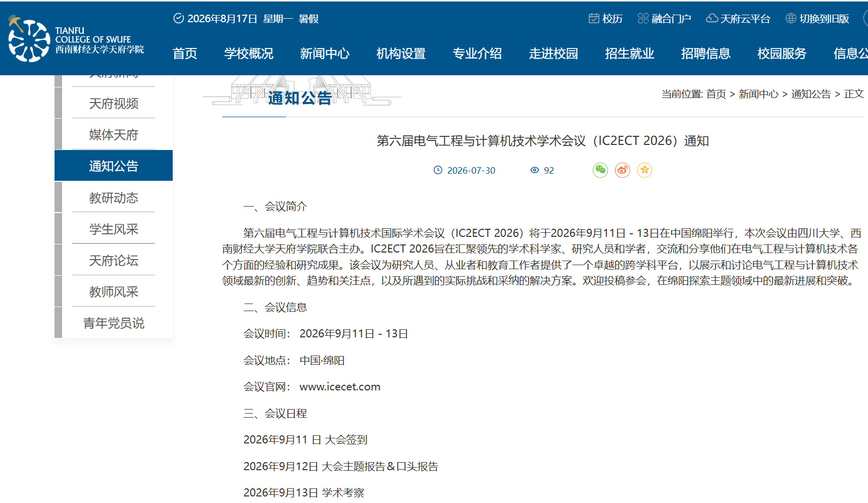868x503 pixels.
Task: Open the 机构设置 nav menu
Action: (401, 54)
